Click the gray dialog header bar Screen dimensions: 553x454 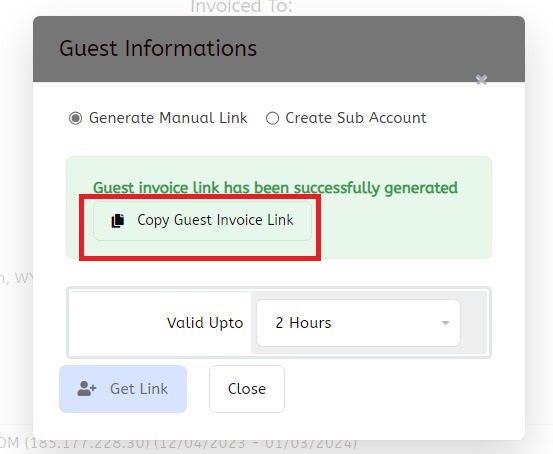coord(279,49)
